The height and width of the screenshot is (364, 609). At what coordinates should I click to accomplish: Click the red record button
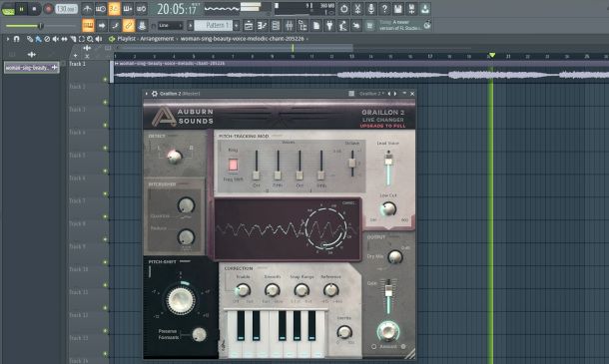tap(48, 9)
